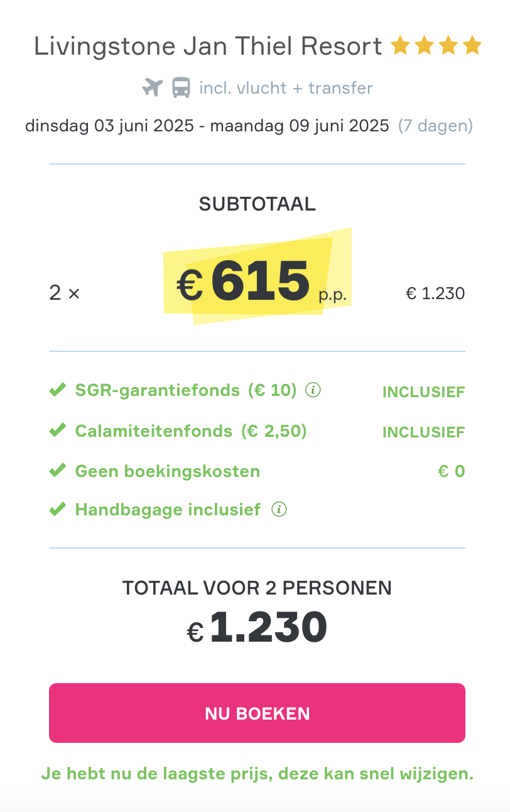Click the Geen boekingskosten checkmark
This screenshot has width=510, height=812.
pos(58,471)
